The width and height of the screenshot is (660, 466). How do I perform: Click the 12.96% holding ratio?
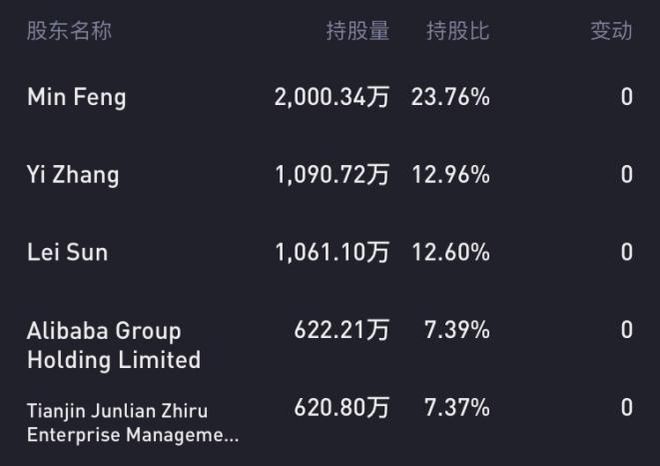[x=451, y=175]
